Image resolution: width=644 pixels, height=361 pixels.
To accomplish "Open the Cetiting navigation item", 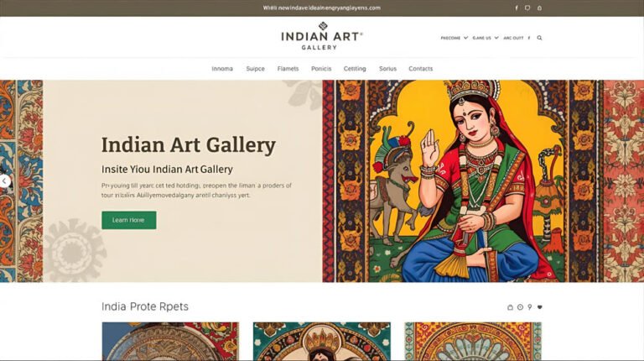I will (x=355, y=69).
